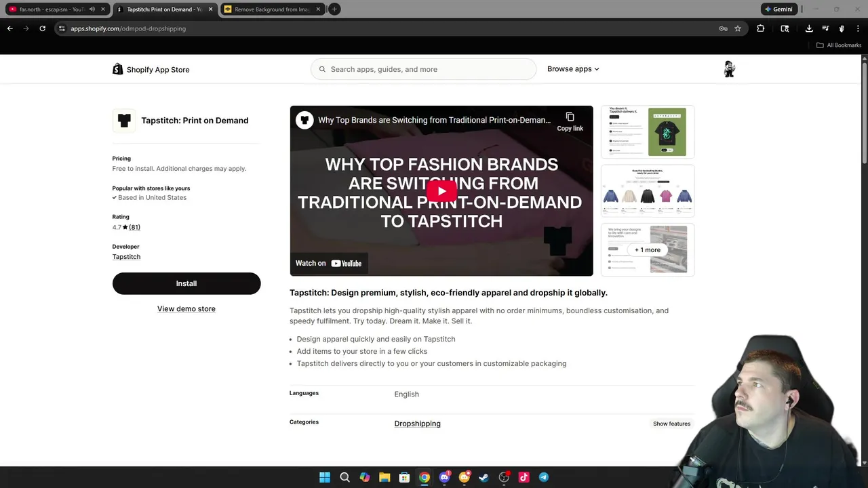Open Windows taskbar search
The image size is (868, 488).
pos(344,477)
